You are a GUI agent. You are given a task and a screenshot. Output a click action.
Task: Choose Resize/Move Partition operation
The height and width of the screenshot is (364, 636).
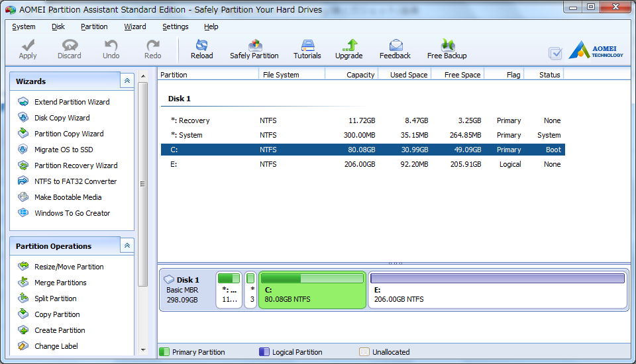point(68,267)
